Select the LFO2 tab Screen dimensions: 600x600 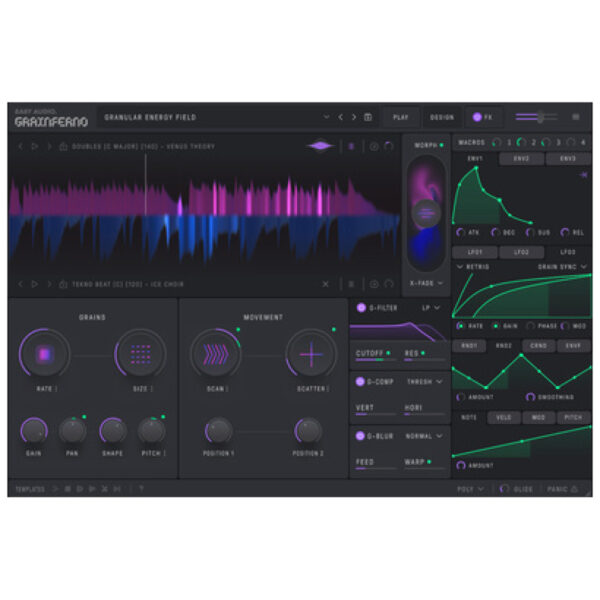point(521,252)
